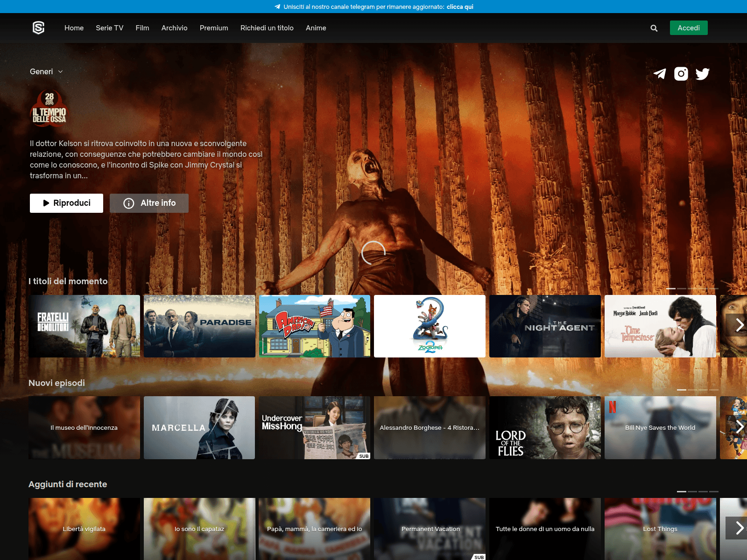Open the Serie TV menu item
Viewport: 747px width, 560px height.
pyautogui.click(x=109, y=28)
